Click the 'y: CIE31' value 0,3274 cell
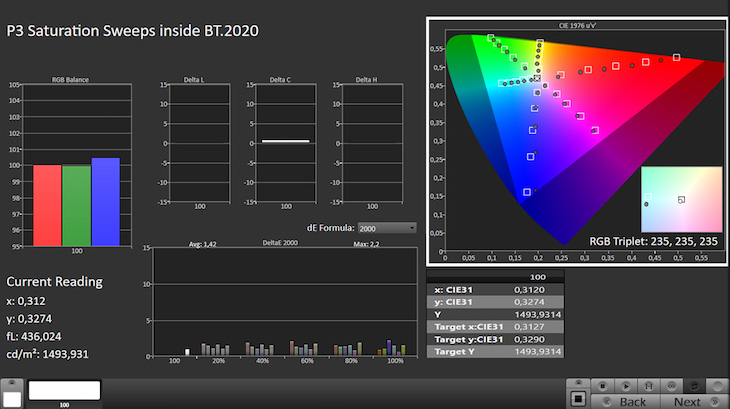Image resolution: width=730 pixels, height=409 pixels. 529,302
